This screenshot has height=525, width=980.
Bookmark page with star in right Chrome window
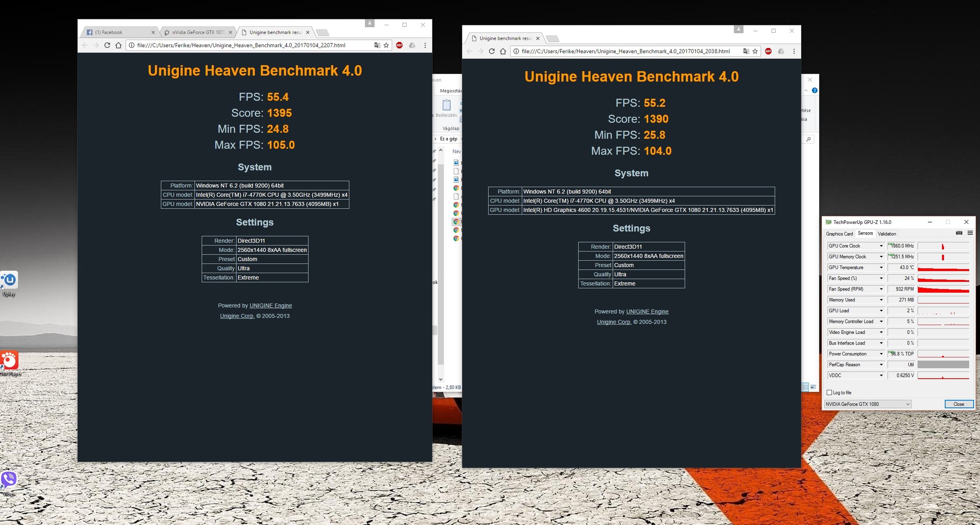click(x=755, y=51)
